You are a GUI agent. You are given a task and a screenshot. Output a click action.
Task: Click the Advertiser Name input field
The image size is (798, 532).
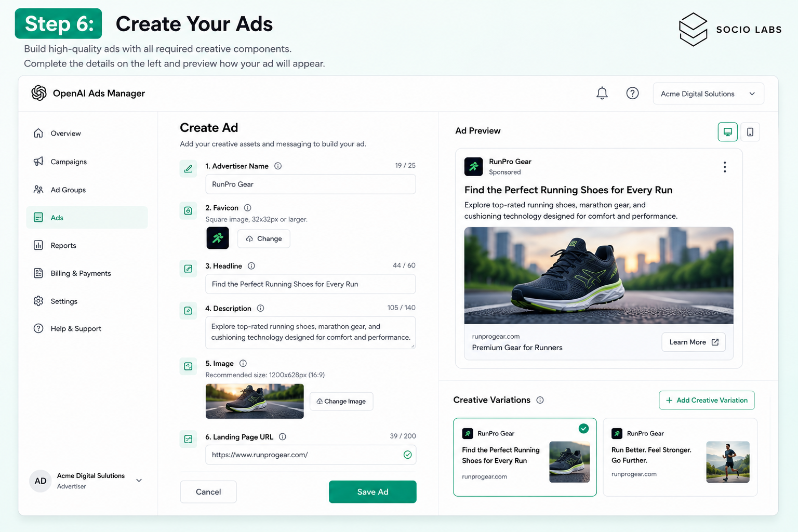coord(311,184)
